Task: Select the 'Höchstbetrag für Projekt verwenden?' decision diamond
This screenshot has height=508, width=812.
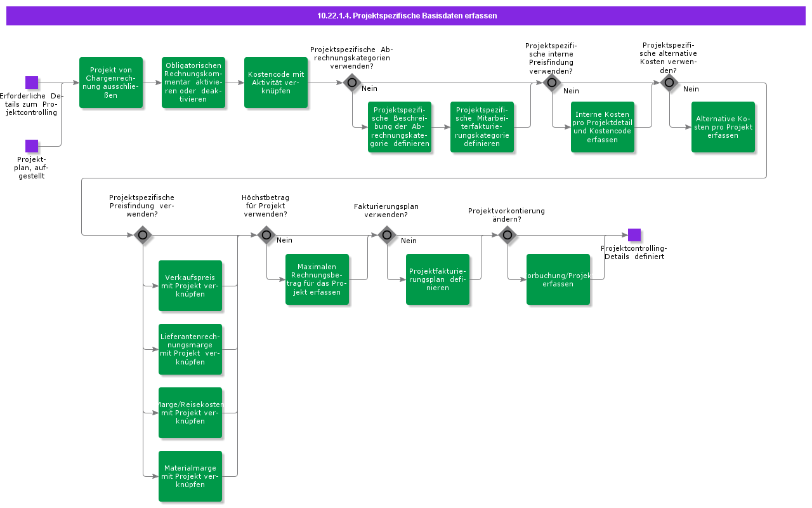Action: coord(266,235)
